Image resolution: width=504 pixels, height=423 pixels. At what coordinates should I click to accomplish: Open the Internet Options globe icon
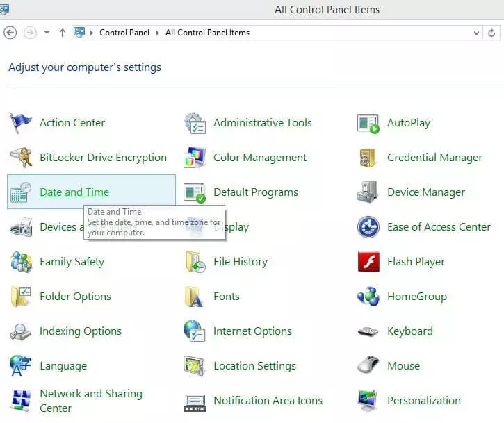[x=195, y=331]
